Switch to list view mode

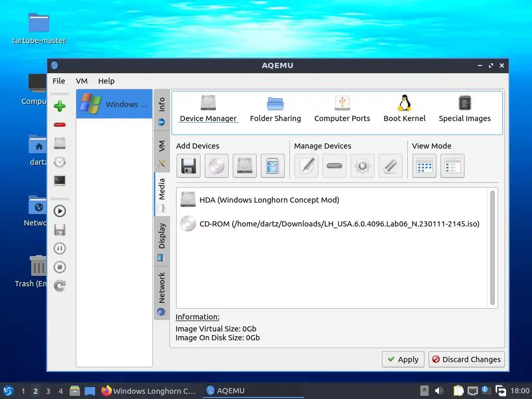453,166
